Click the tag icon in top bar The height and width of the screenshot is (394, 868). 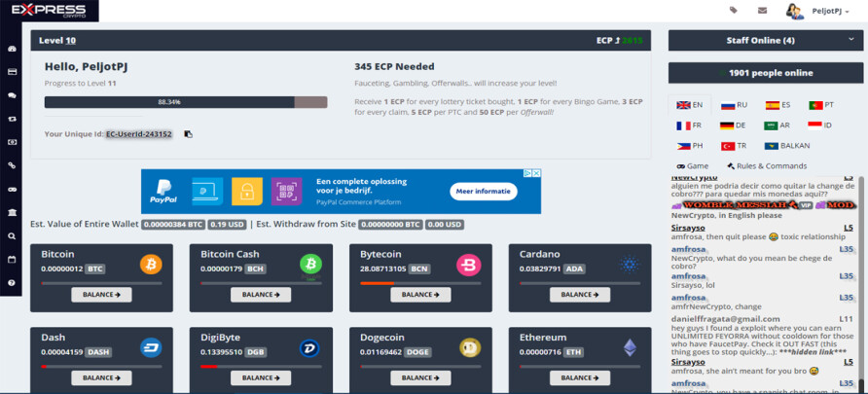[x=734, y=10]
